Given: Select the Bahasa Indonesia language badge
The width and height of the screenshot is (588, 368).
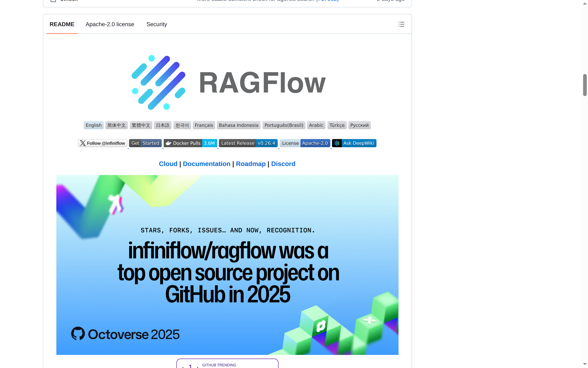Looking at the screenshot, I should [x=239, y=125].
